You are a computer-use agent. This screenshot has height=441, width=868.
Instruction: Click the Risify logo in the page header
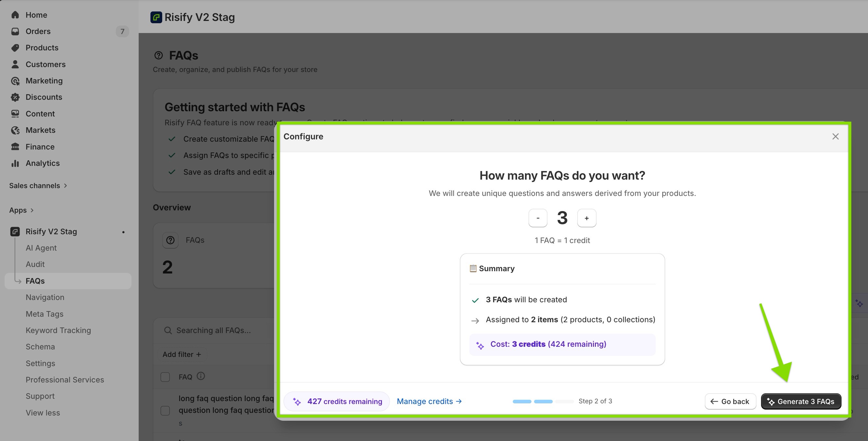156,17
